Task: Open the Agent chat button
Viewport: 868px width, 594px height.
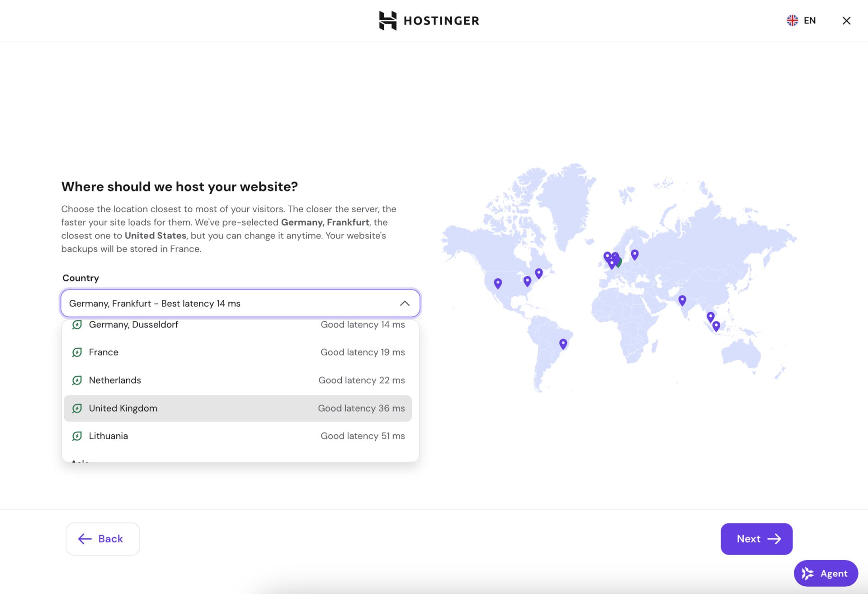Action: coord(826,573)
